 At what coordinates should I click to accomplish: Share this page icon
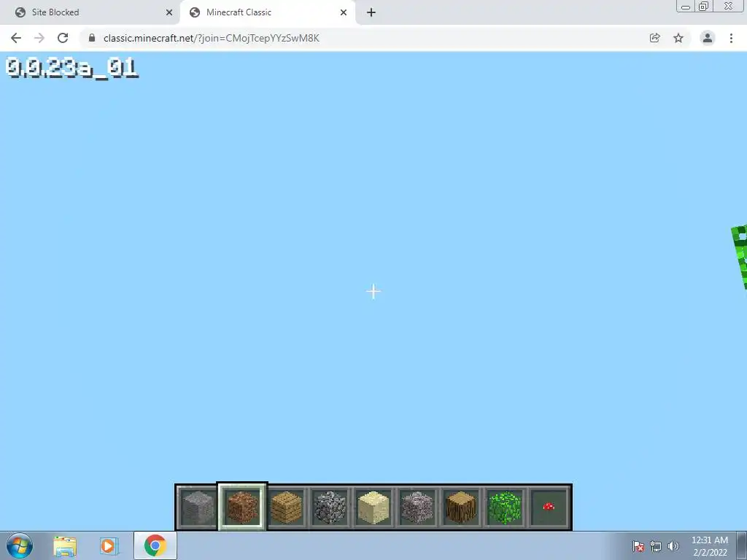point(655,38)
